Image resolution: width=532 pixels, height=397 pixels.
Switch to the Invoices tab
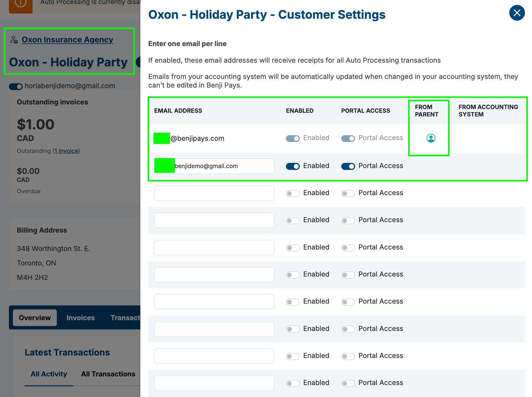(80, 318)
